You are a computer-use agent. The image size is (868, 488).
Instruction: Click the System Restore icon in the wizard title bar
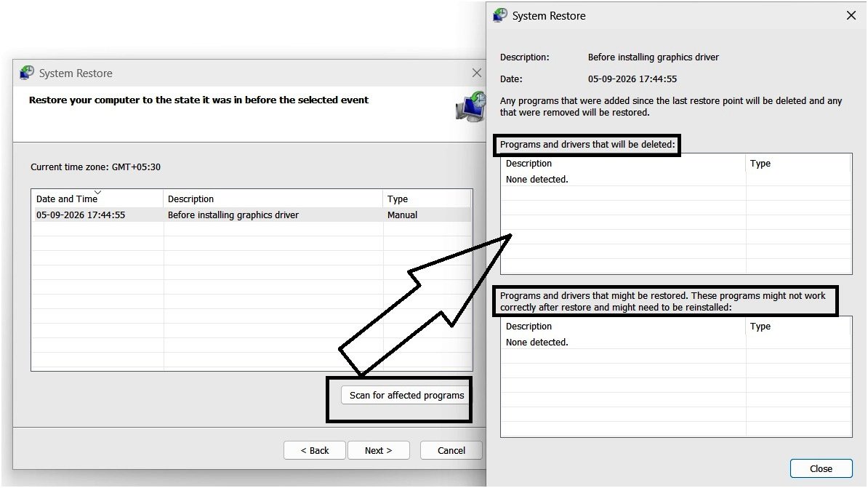[27, 73]
